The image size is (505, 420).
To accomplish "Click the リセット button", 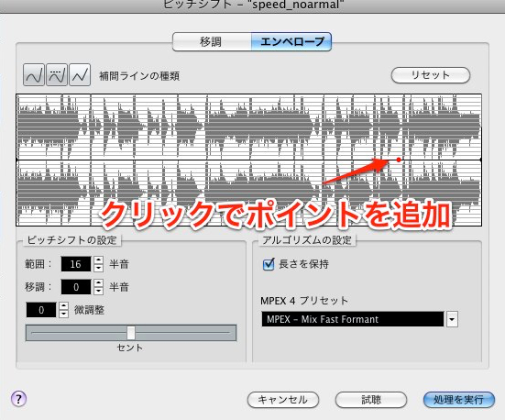I will click(430, 75).
